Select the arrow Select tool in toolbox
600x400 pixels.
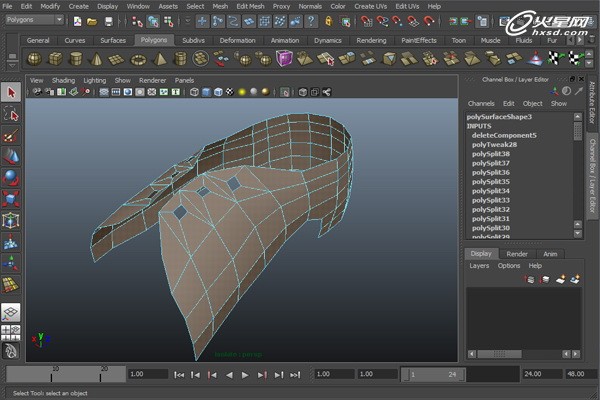coord(11,93)
